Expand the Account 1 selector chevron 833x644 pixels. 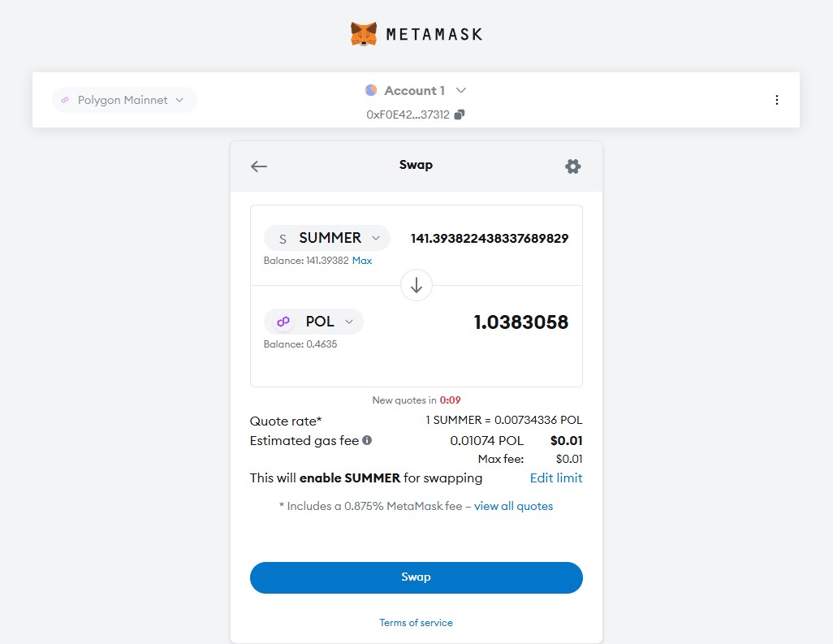click(461, 90)
